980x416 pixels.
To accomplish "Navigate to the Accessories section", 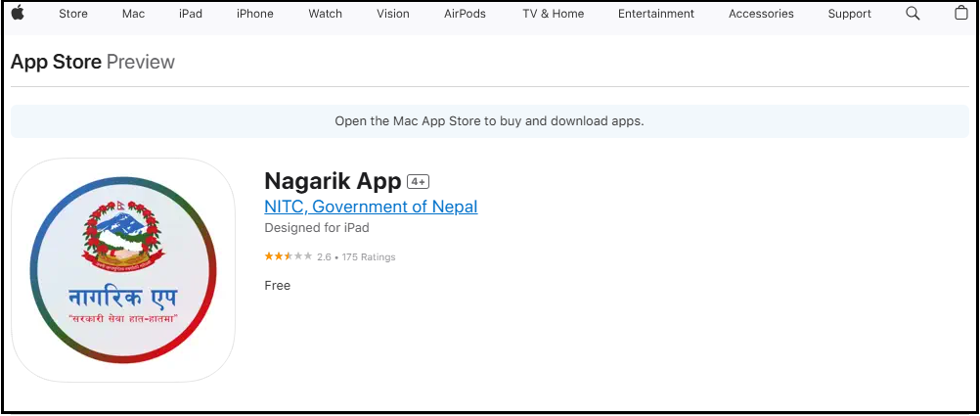I will coord(761,14).
